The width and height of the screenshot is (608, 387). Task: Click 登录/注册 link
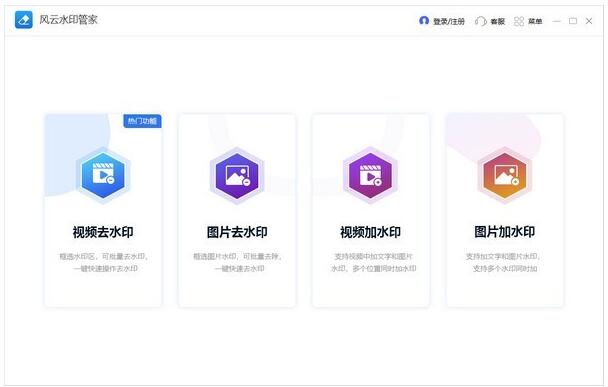pyautogui.click(x=449, y=21)
